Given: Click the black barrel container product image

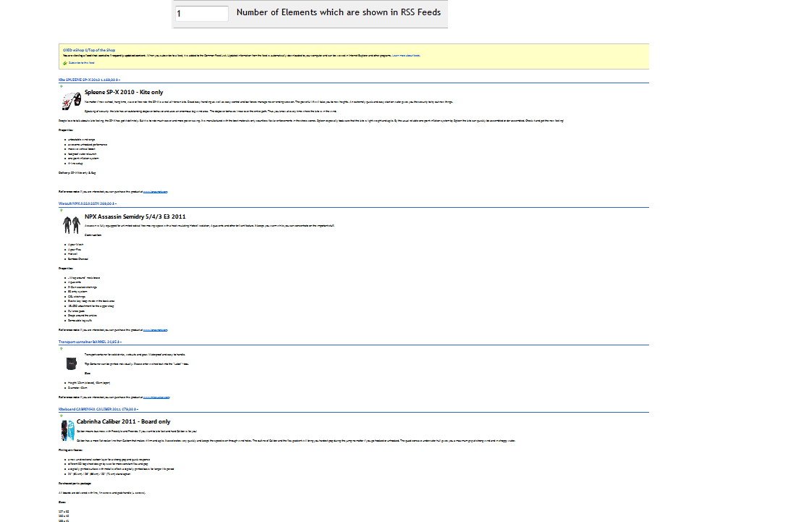Looking at the screenshot, I should 71,363.
